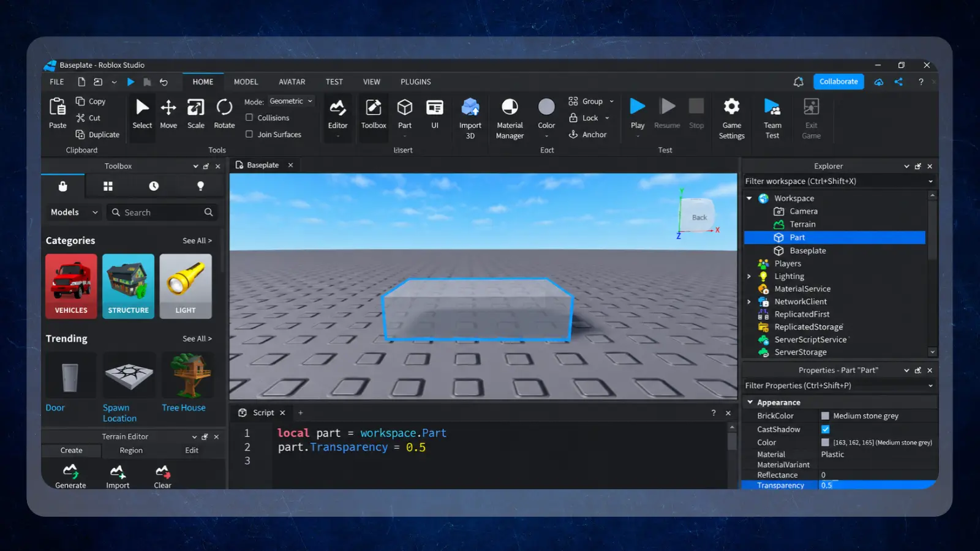Viewport: 980px width, 551px height.
Task: Open the Group dropdown arrow
Action: coord(611,102)
